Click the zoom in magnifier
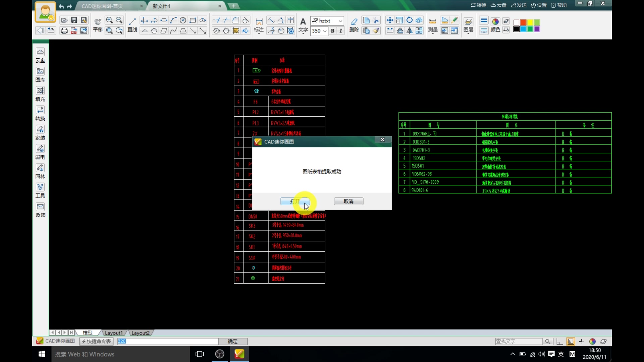This screenshot has width=644, height=362. tap(109, 20)
